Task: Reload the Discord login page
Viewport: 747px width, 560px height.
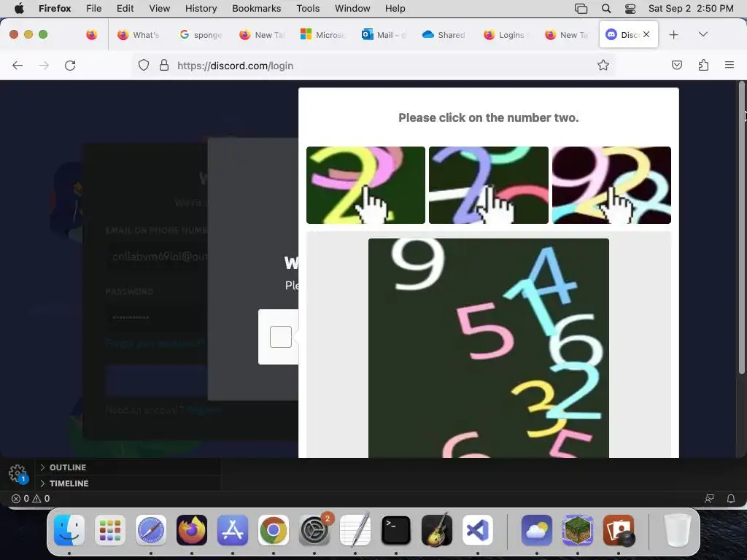Action: 70,65
